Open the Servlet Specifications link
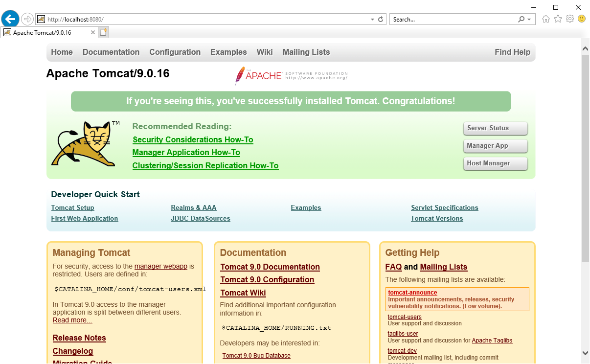590x364 pixels. [445, 208]
